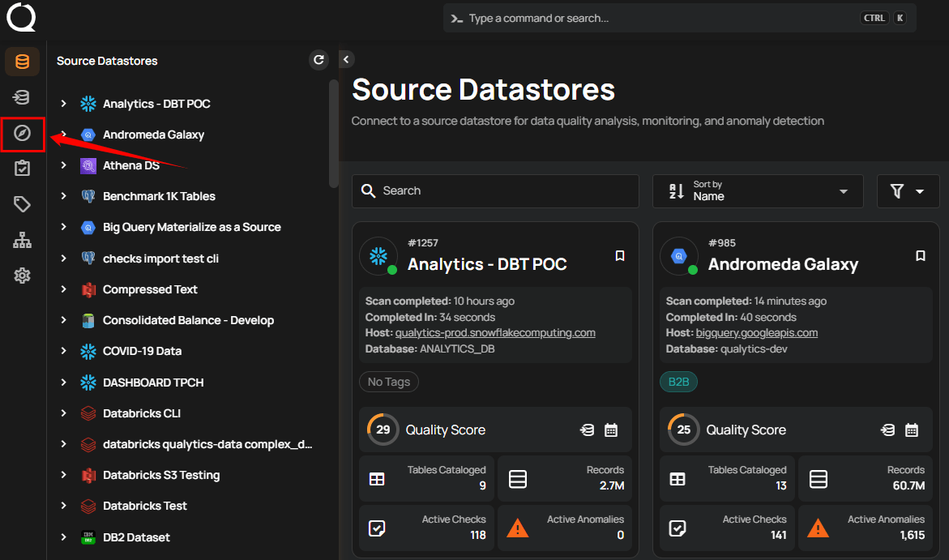Open the Checks clipboard icon in sidebar
This screenshot has width=949, height=560.
pos(22,168)
